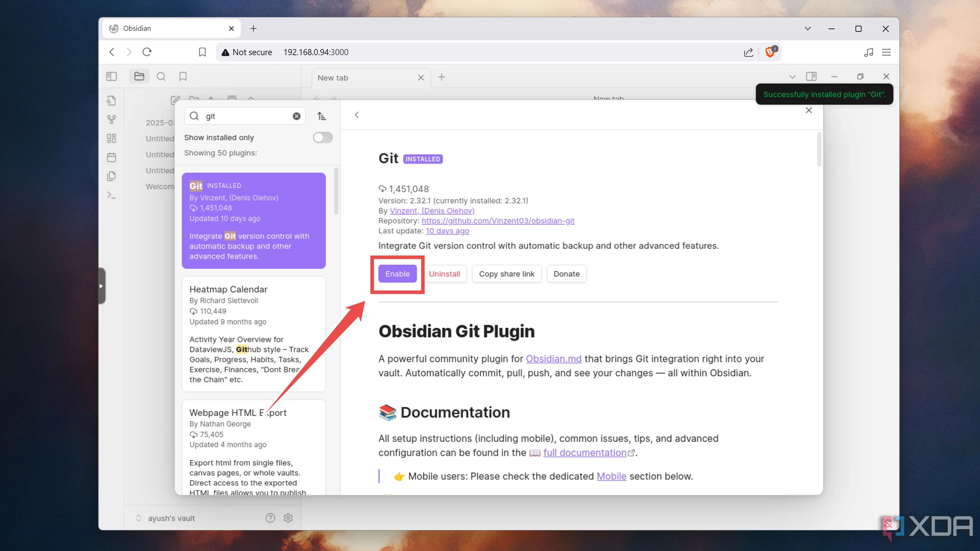The width and height of the screenshot is (980, 551).
Task: Open Obsidian help icon
Action: click(270, 518)
